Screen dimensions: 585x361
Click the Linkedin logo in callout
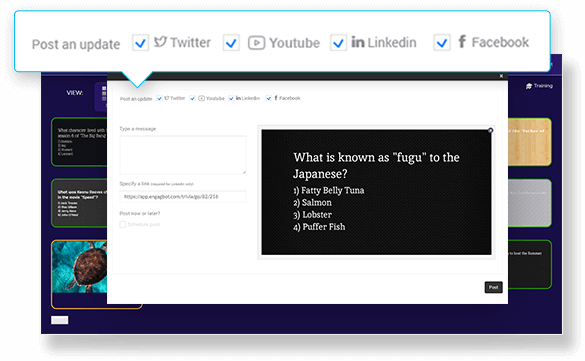[358, 42]
